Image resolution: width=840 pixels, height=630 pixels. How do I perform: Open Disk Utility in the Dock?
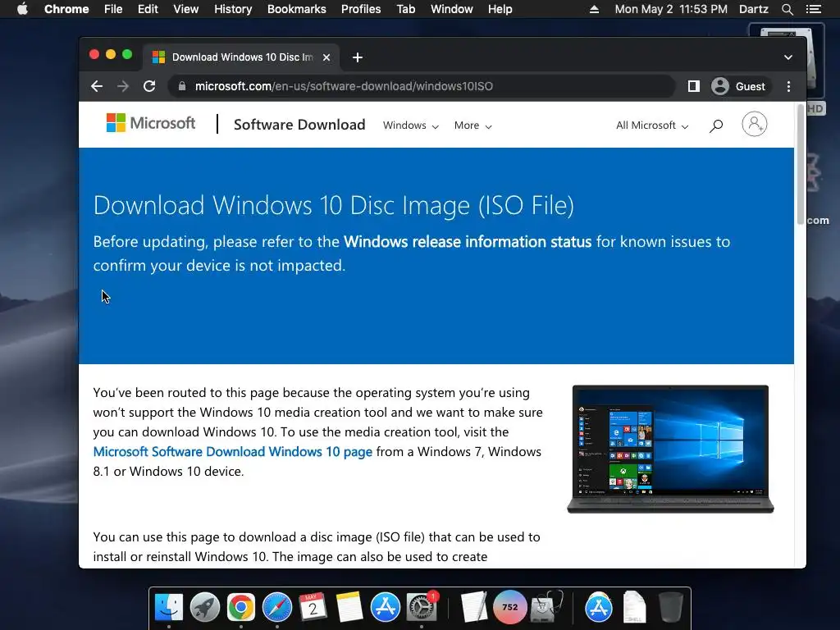[546, 607]
